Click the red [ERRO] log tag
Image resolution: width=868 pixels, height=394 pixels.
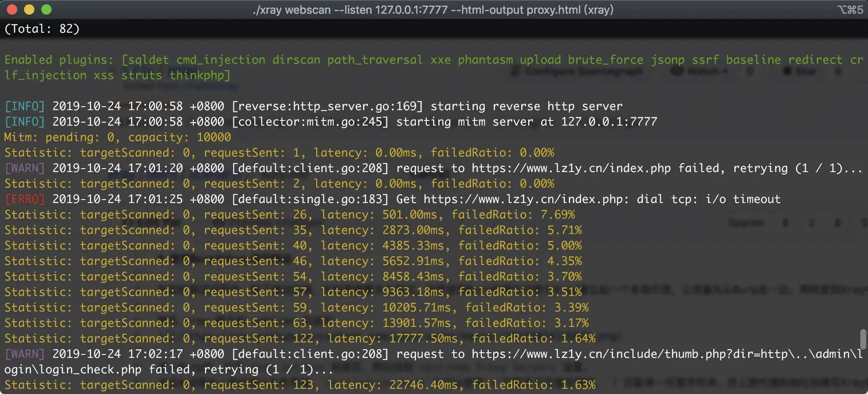click(x=24, y=199)
